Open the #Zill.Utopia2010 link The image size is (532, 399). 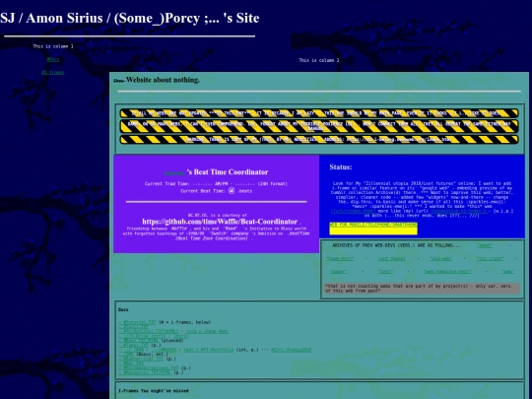tap(291, 350)
